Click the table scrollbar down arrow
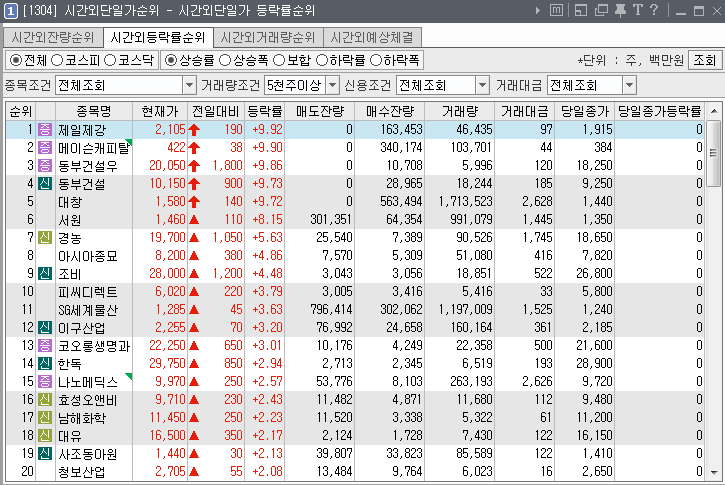This screenshot has height=485, width=725. point(714,473)
